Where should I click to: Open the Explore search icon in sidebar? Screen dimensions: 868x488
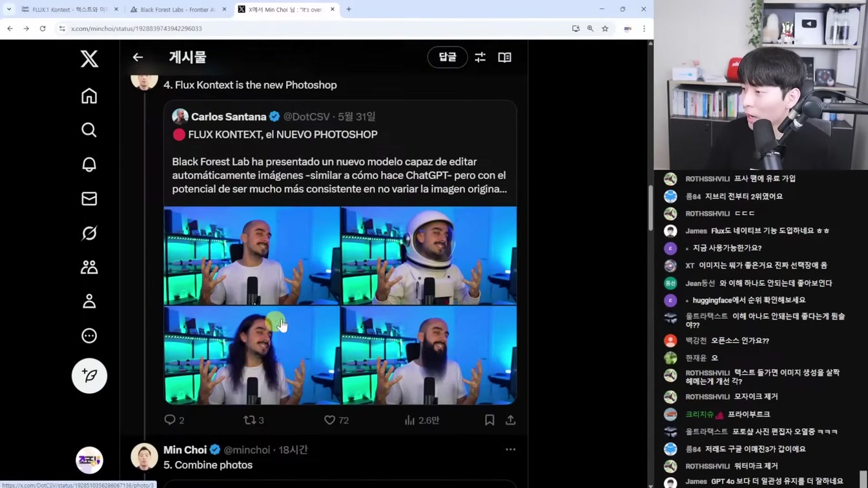click(89, 130)
